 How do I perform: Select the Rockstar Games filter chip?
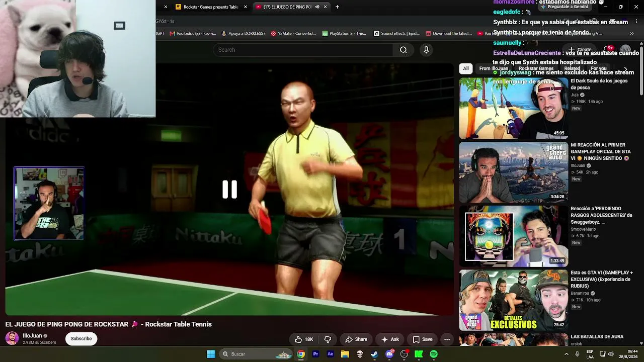[536, 68]
